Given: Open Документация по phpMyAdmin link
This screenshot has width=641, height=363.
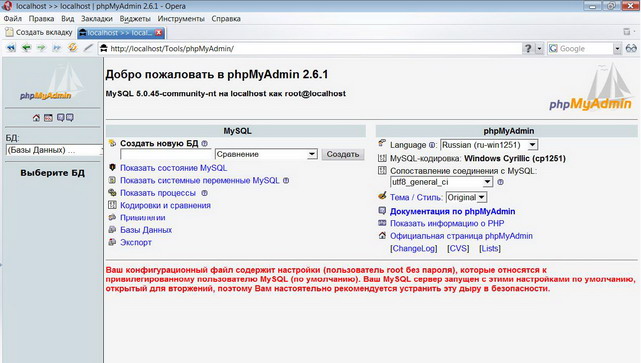Looking at the screenshot, I should tap(452, 211).
